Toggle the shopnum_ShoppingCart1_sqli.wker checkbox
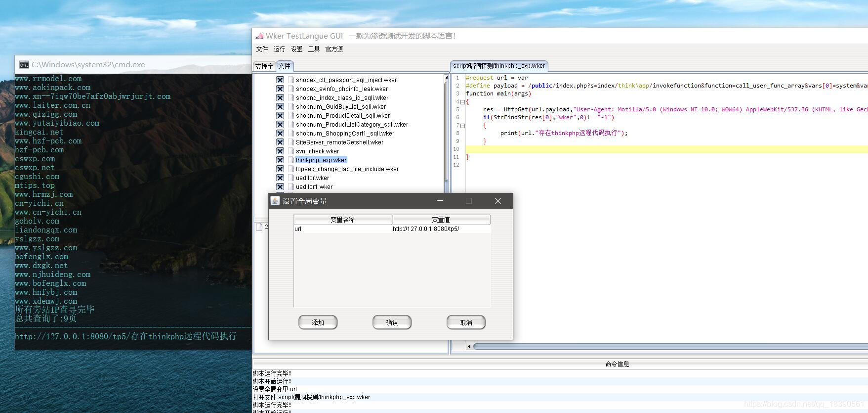Image resolution: width=868 pixels, height=413 pixels. (280, 133)
